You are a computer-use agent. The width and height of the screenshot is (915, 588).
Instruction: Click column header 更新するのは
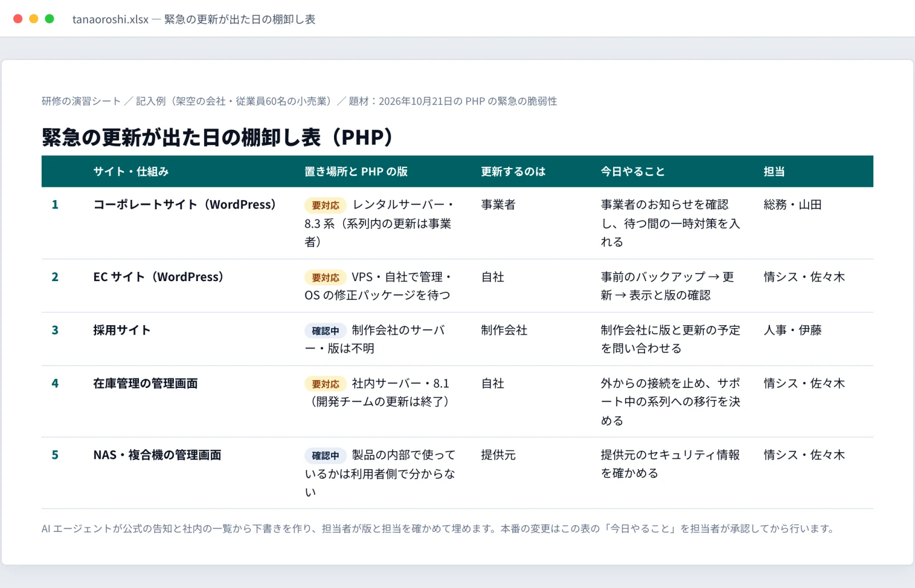tap(513, 171)
